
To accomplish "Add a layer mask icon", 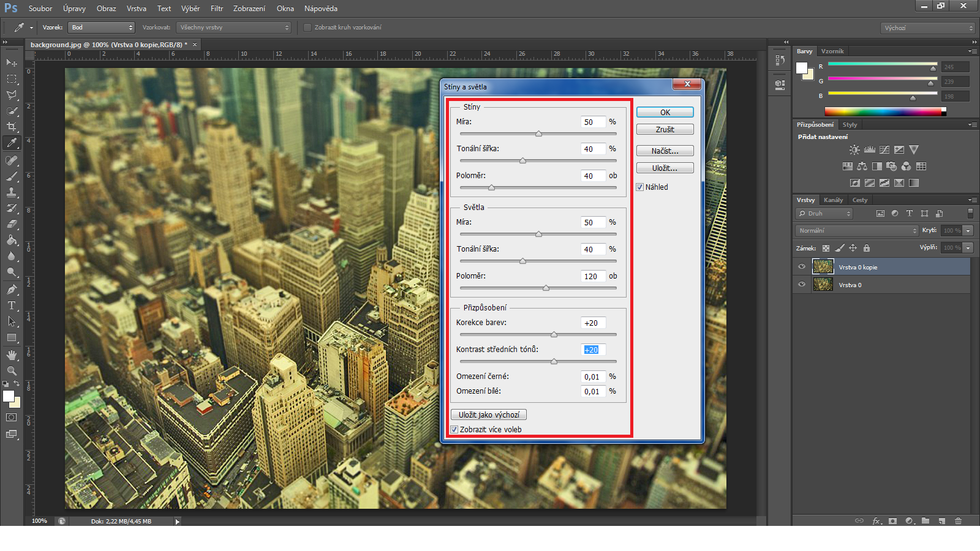I will pyautogui.click(x=893, y=521).
